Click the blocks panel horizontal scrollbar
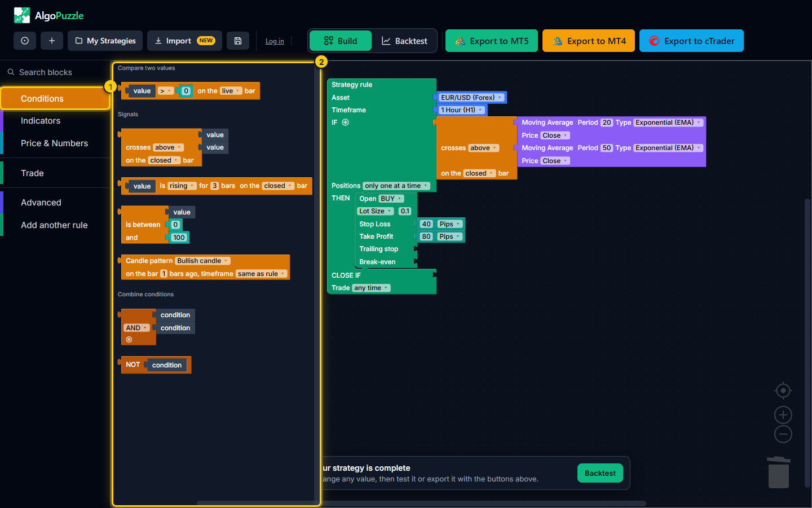812x508 pixels. point(255,502)
